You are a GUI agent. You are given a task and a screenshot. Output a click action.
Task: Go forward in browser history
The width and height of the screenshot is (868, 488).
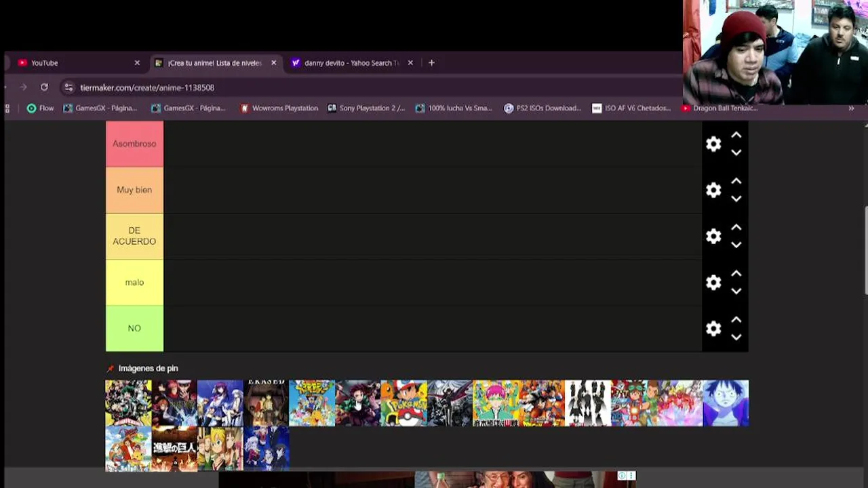point(24,87)
